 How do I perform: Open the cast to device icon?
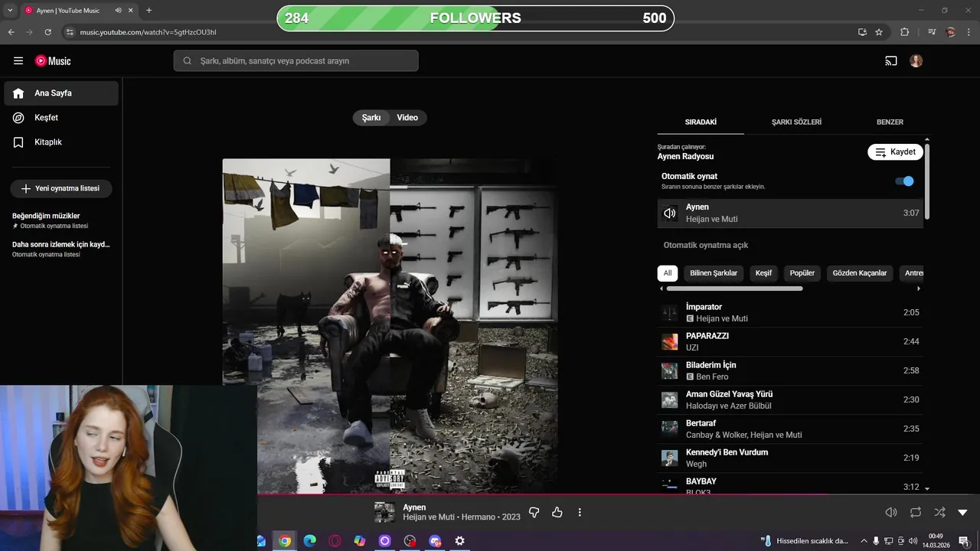[890, 61]
